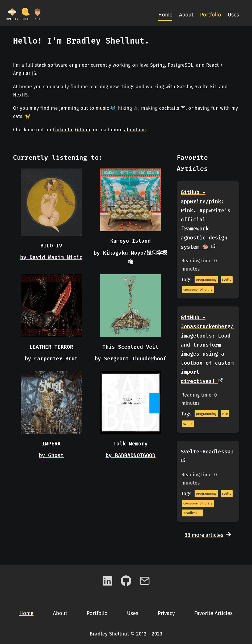
Task: Click the Kumoyo Island album cover
Action: point(131,200)
